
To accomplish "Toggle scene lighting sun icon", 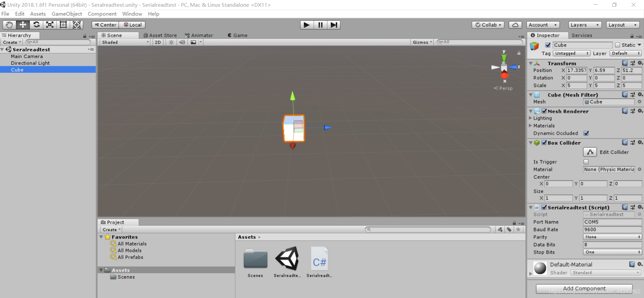I will 171,42.
